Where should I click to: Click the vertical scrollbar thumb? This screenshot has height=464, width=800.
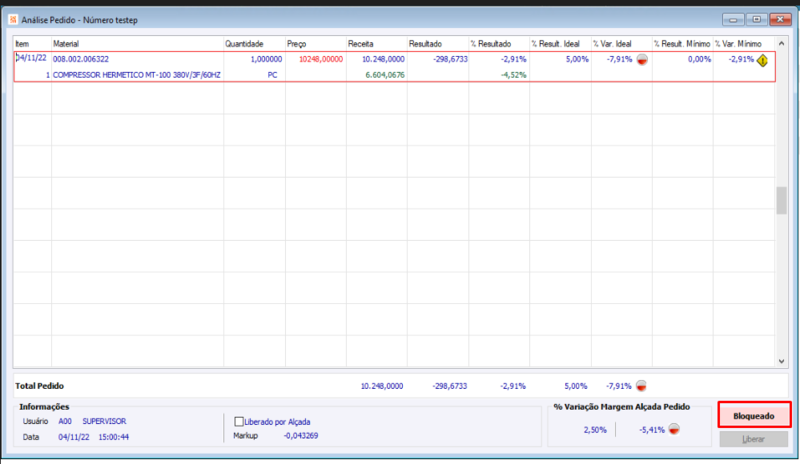click(782, 200)
